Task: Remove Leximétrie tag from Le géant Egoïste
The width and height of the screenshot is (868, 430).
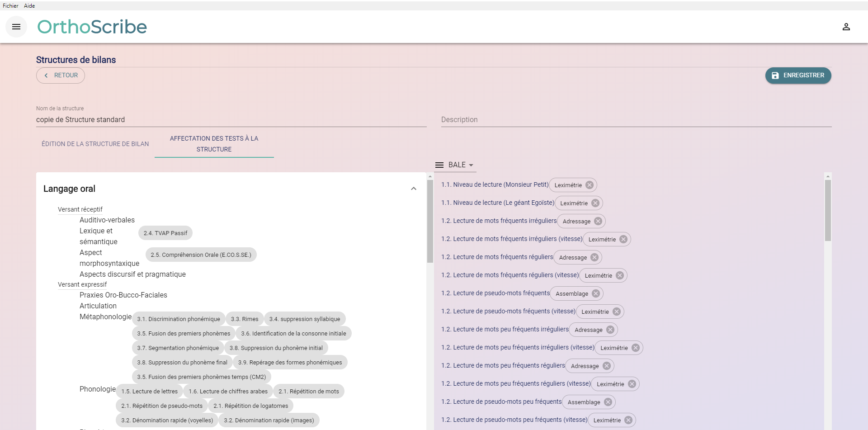Action: (595, 203)
